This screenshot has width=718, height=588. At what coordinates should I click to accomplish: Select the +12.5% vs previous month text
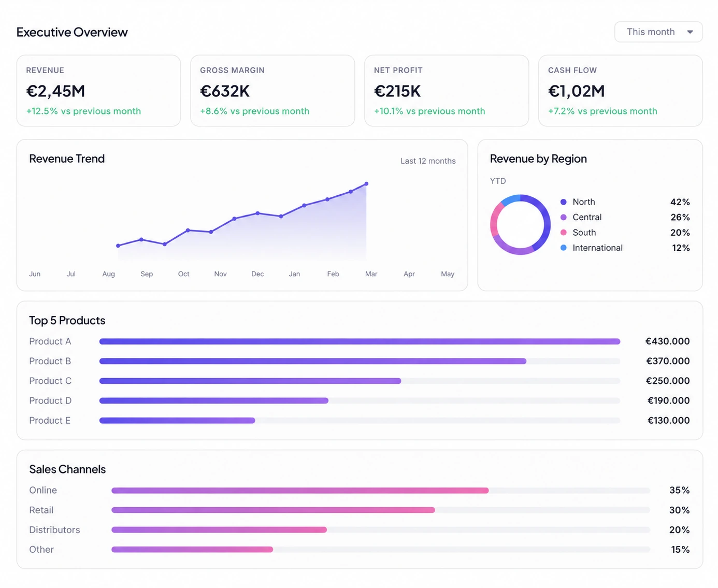pos(83,111)
